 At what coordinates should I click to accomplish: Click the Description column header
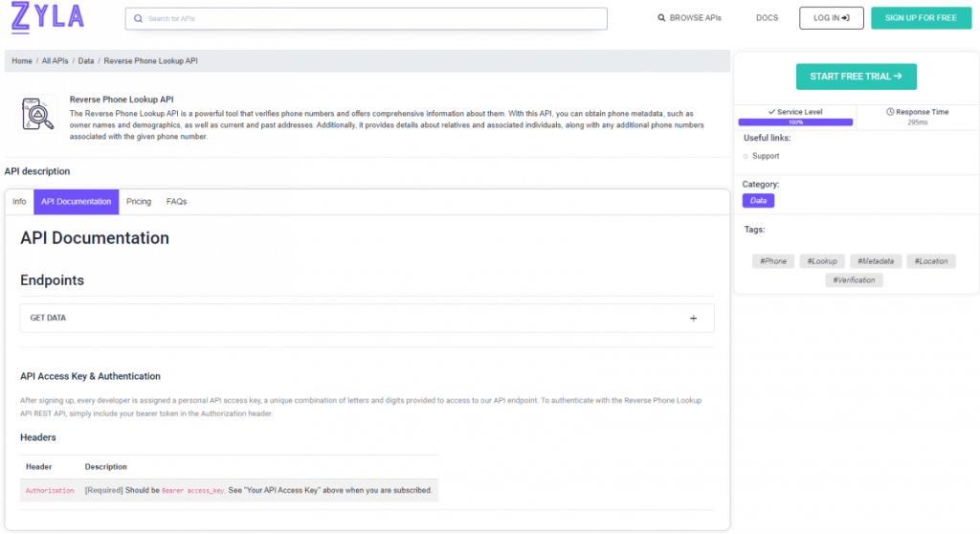[x=105, y=467]
